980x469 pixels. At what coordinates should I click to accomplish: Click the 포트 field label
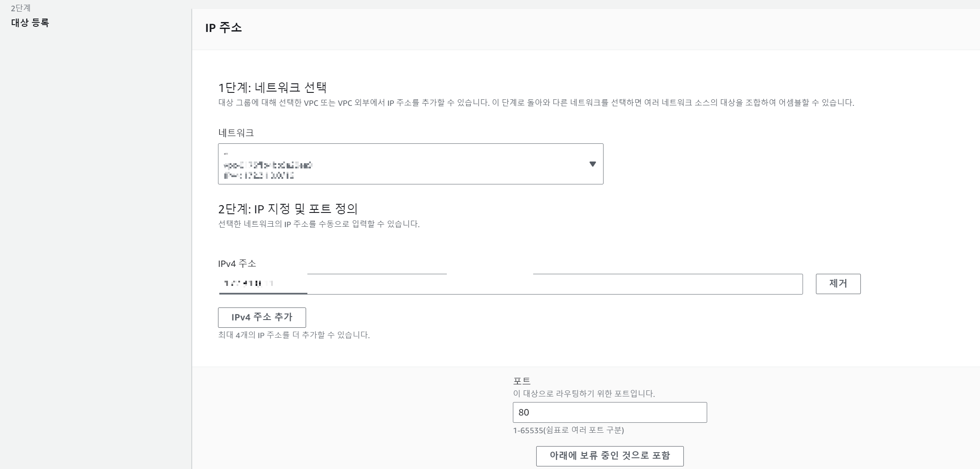click(522, 381)
